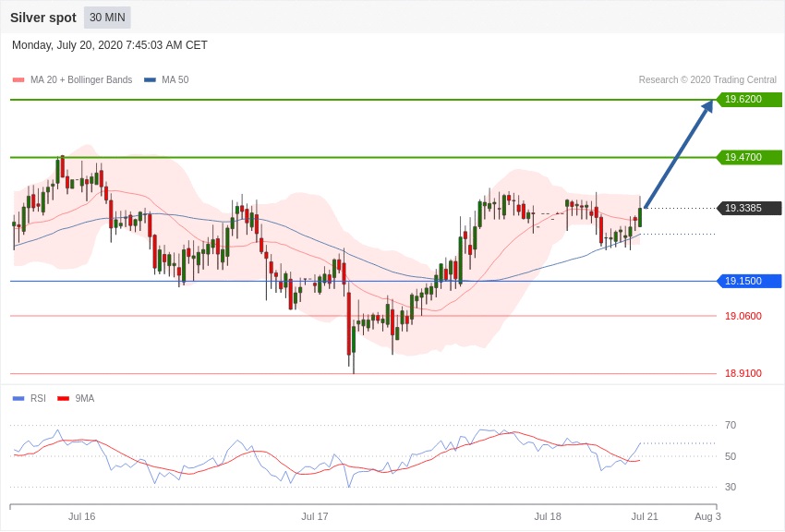Click the Jul 17 date axis marker
This screenshot has height=532, width=785.
(314, 516)
